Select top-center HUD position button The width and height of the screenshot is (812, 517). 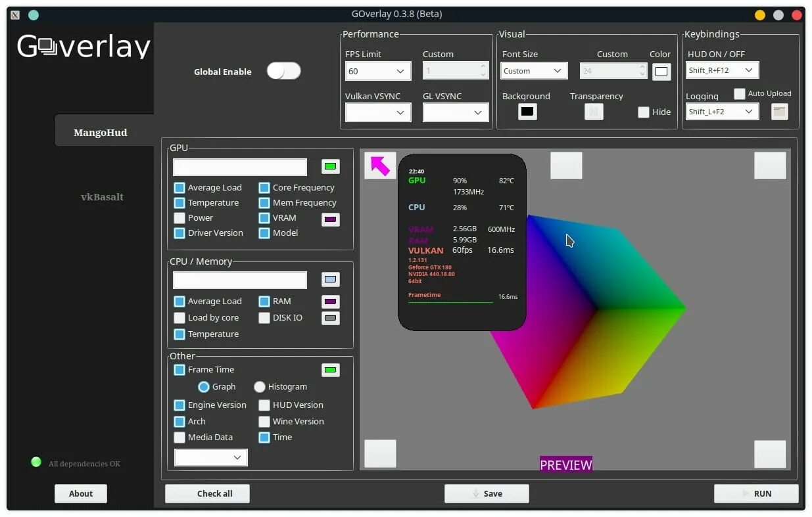[566, 166]
